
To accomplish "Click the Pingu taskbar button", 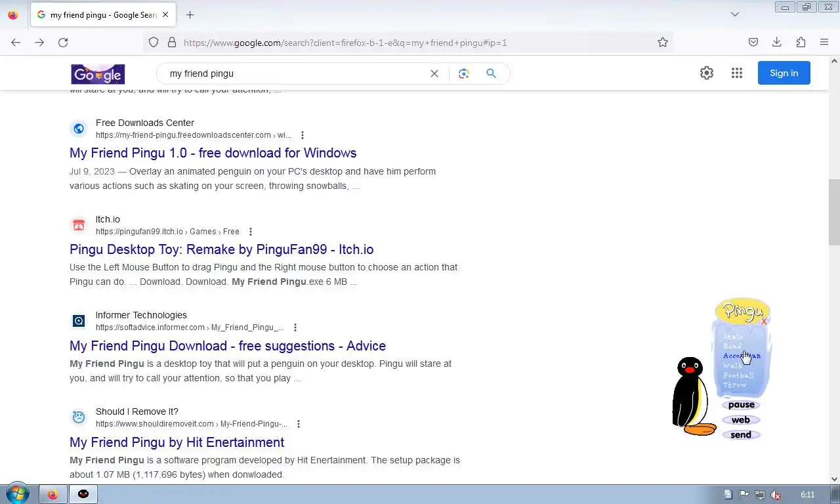I will point(83,494).
